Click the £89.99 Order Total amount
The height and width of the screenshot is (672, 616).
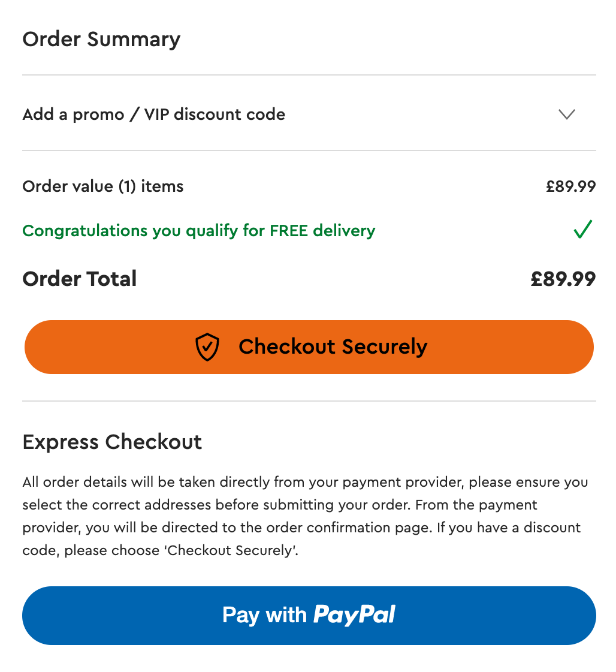pyautogui.click(x=562, y=279)
